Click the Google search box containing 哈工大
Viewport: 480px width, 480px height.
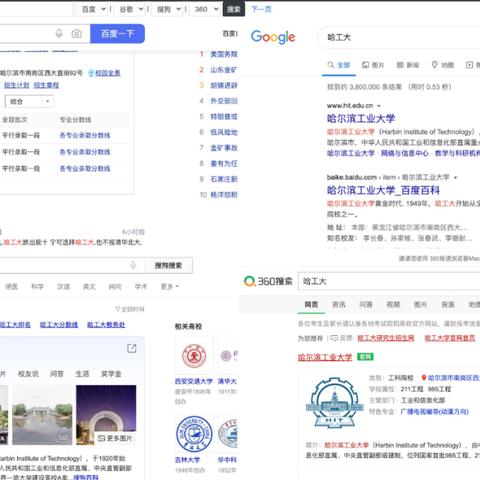[400, 37]
